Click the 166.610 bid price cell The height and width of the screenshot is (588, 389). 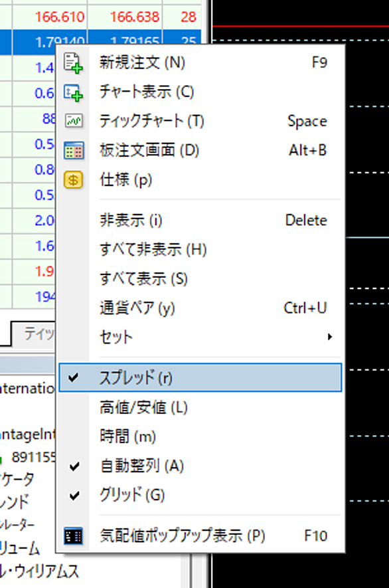point(50,17)
